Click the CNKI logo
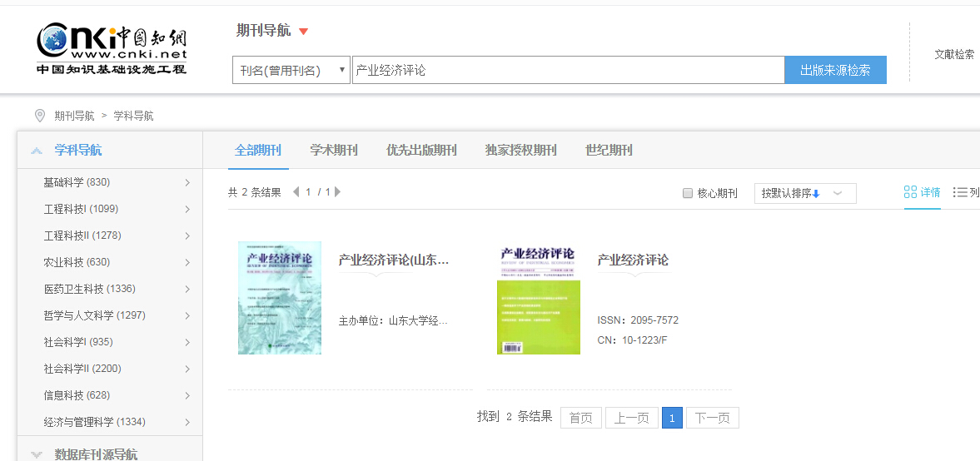The height and width of the screenshot is (461, 980). tap(112, 49)
